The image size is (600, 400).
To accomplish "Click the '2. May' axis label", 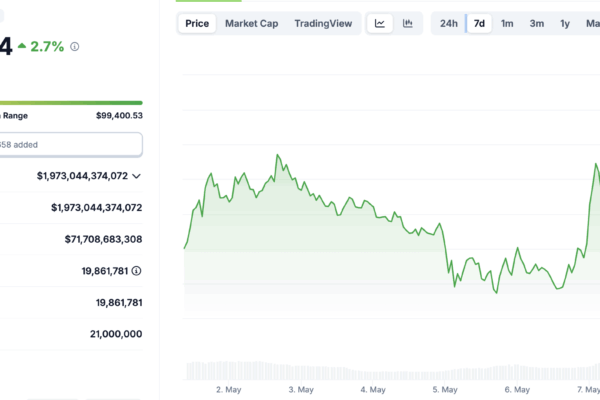I will [228, 390].
